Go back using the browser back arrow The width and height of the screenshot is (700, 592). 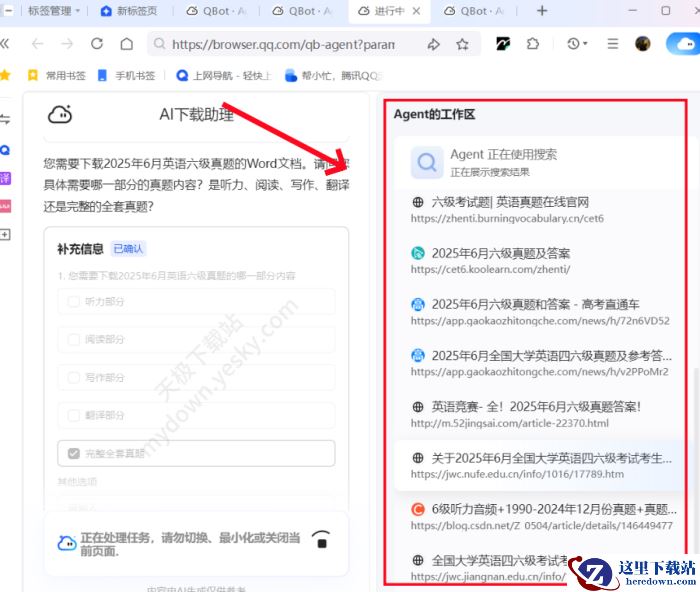(38, 44)
